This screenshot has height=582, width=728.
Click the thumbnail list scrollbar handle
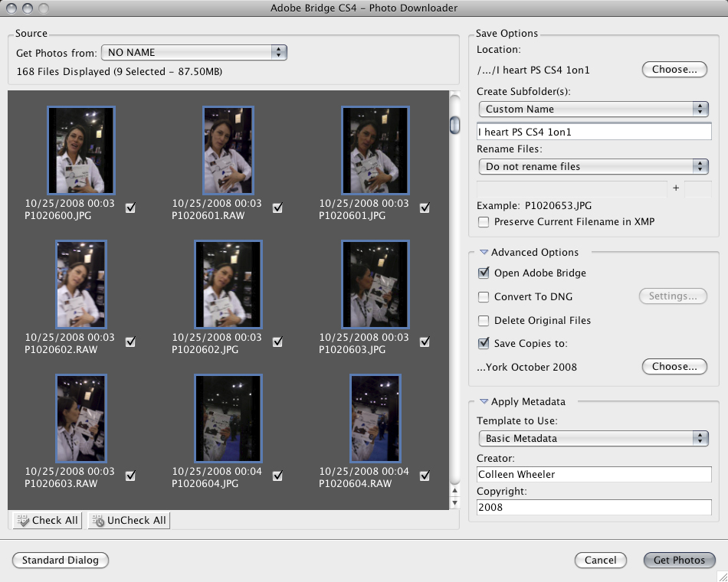coord(455,125)
